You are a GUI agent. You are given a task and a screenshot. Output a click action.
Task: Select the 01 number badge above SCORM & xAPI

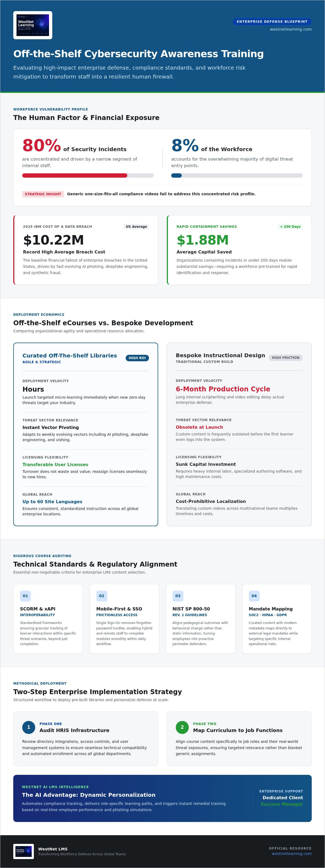tap(25, 596)
